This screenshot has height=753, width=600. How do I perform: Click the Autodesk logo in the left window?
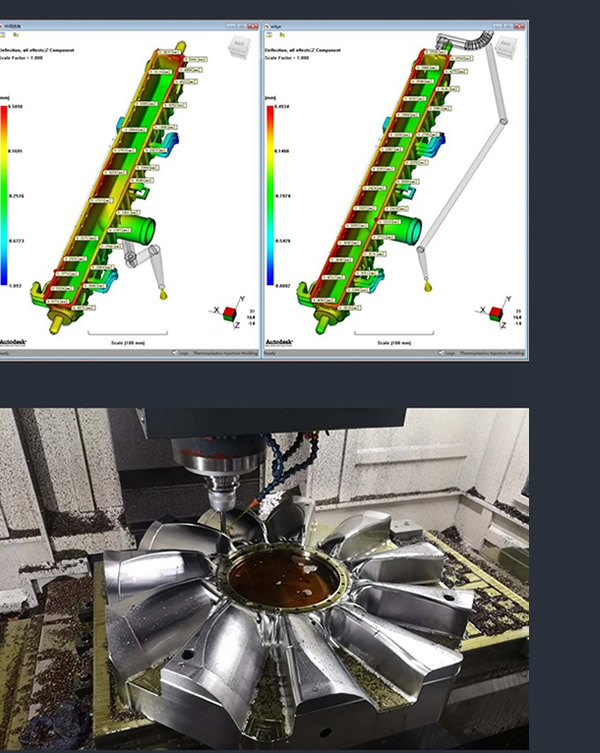click(x=14, y=341)
